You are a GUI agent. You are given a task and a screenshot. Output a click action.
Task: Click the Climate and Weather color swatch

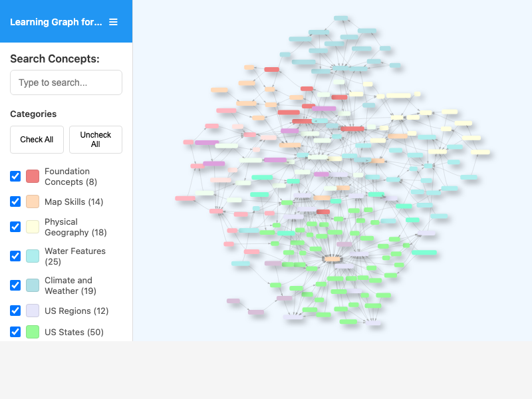tap(33, 285)
